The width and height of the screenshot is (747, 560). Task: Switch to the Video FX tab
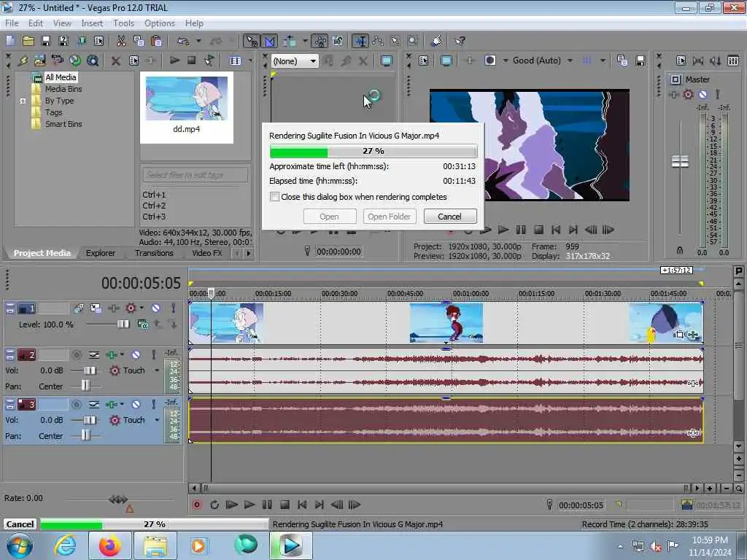point(206,253)
